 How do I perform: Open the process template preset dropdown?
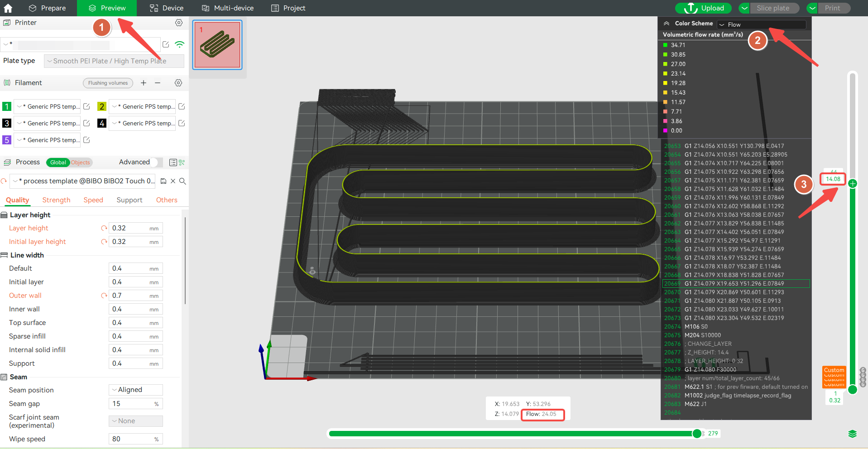click(83, 181)
